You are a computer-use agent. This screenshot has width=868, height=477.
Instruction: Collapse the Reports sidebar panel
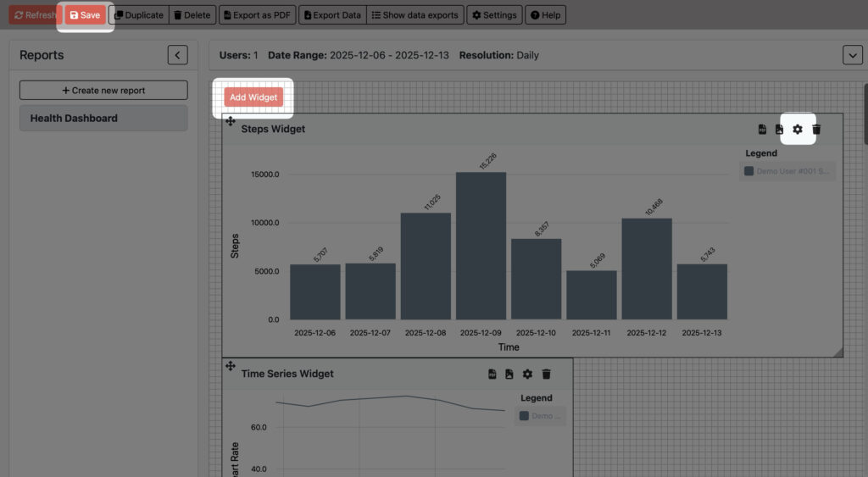pyautogui.click(x=177, y=55)
